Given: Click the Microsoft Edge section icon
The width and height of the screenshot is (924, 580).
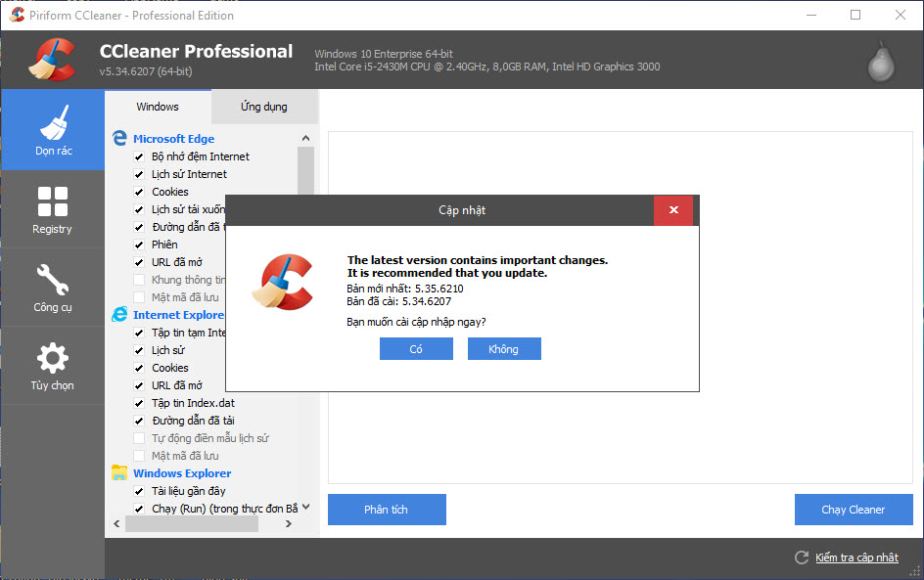Looking at the screenshot, I should click(119, 138).
